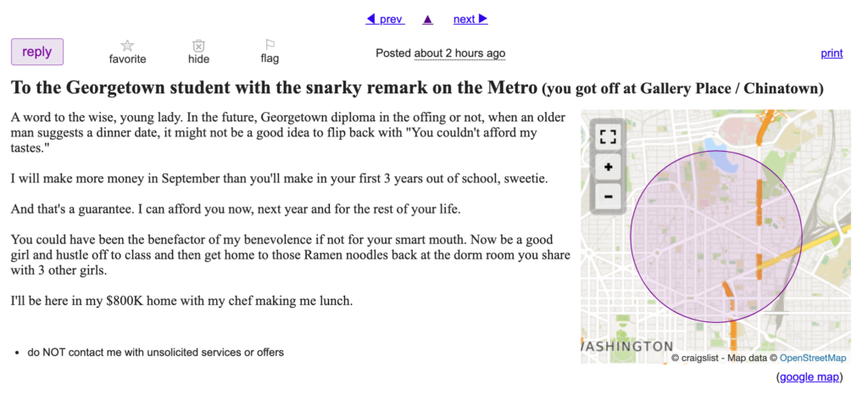Click the posting title heading
This screenshot has width=868, height=401.
click(x=417, y=87)
